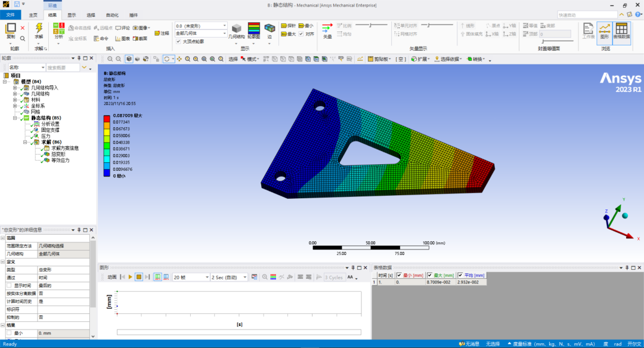Open the Images (图像) dropdown
The image size is (644, 348).
click(x=141, y=28)
